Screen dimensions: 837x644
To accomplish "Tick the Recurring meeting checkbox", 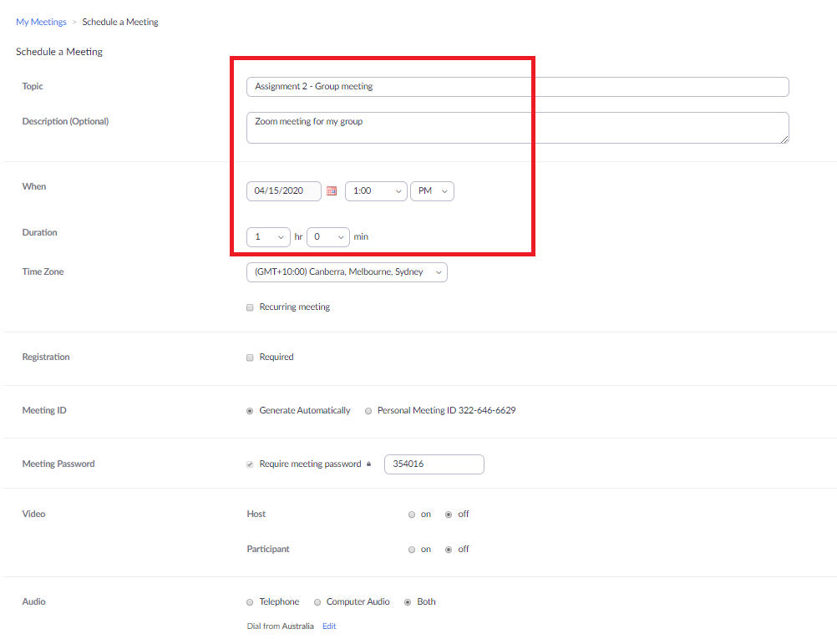I will click(x=250, y=307).
